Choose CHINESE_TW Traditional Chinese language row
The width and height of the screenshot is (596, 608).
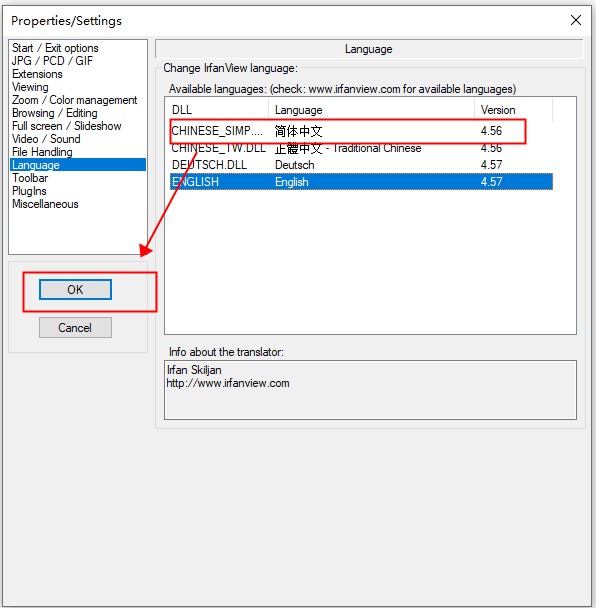pyautogui.click(x=361, y=148)
